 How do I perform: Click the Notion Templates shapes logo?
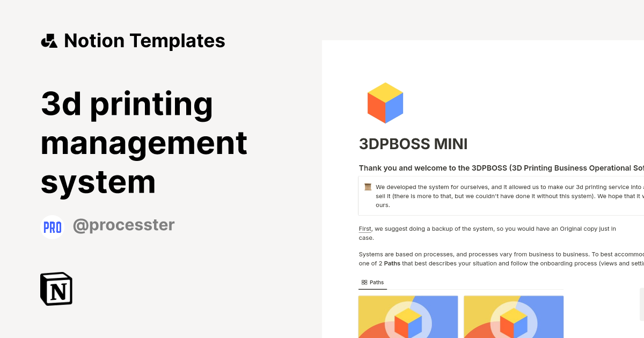(x=49, y=41)
